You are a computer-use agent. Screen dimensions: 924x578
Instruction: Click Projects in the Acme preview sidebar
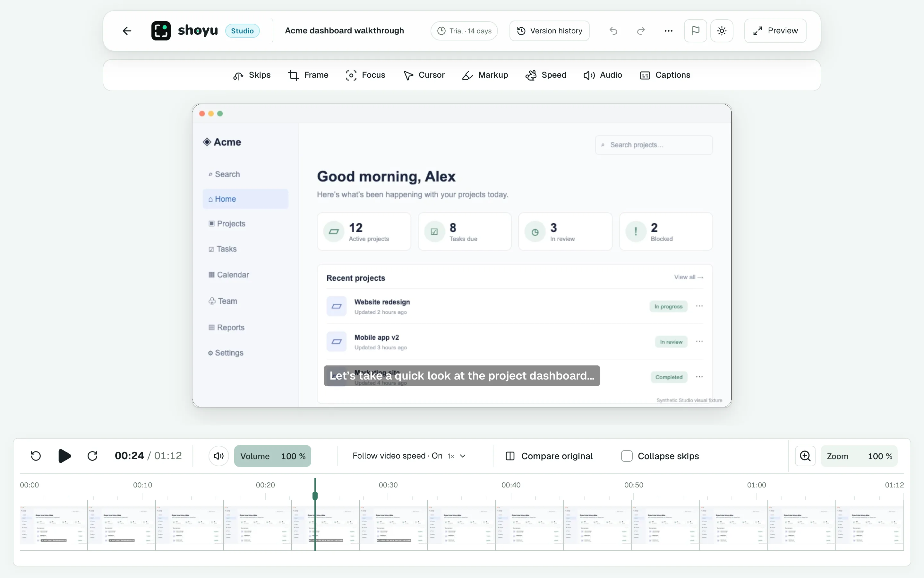227,223
